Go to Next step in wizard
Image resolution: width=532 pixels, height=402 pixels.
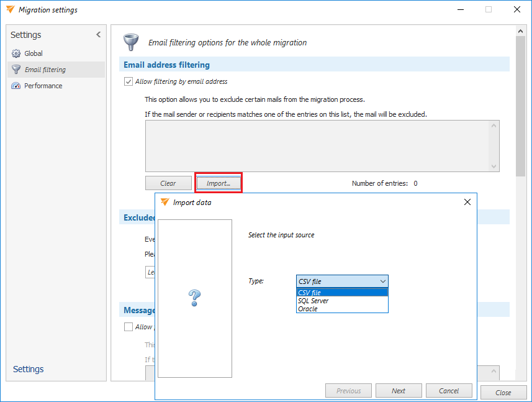coord(398,391)
